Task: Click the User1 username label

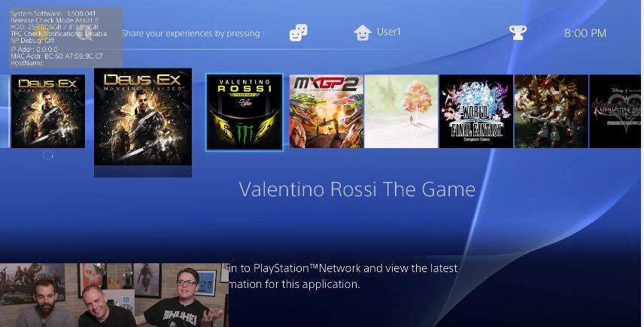Action: pos(388,32)
